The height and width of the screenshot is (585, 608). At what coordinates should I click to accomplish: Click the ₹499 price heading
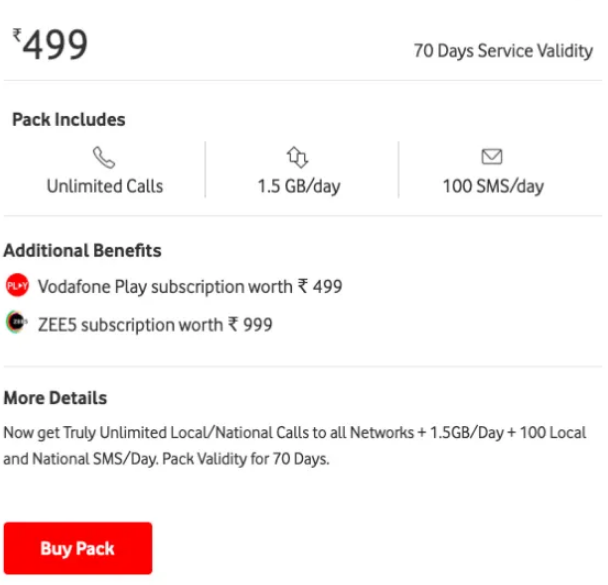(x=50, y=43)
